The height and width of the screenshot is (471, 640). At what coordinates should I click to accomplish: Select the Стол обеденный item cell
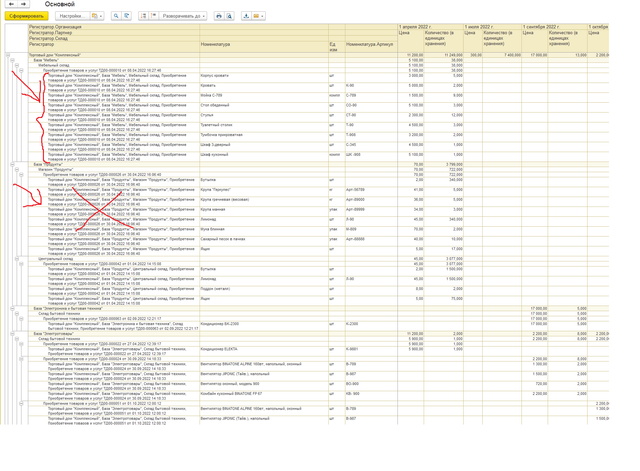point(264,107)
